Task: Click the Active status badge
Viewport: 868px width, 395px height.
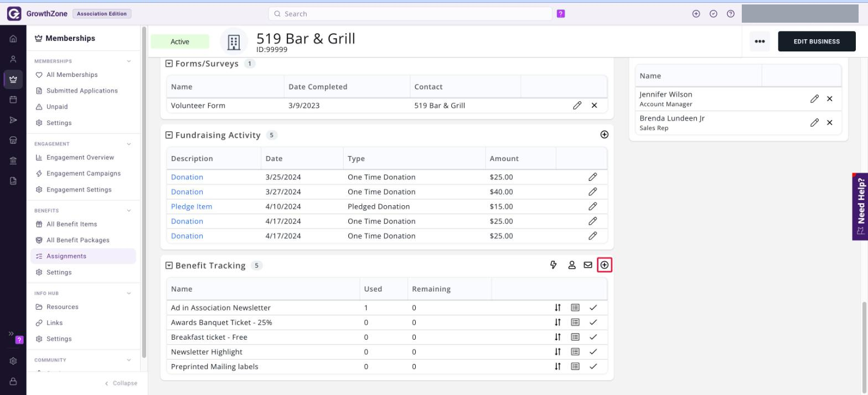Action: tap(180, 41)
